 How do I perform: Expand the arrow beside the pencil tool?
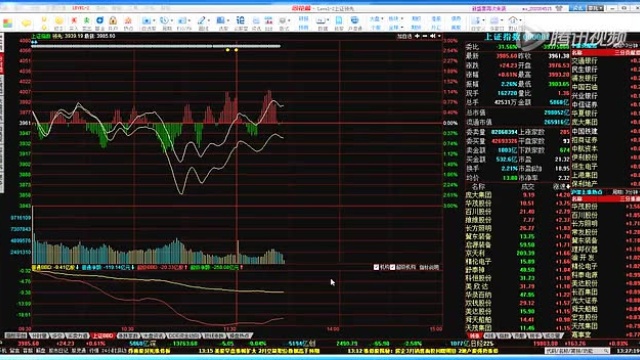pos(209,20)
